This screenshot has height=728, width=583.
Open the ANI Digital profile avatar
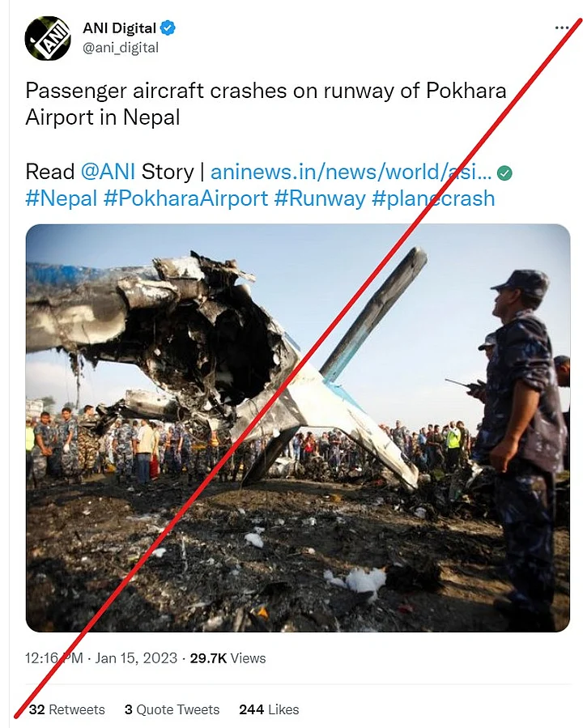click(x=47, y=39)
